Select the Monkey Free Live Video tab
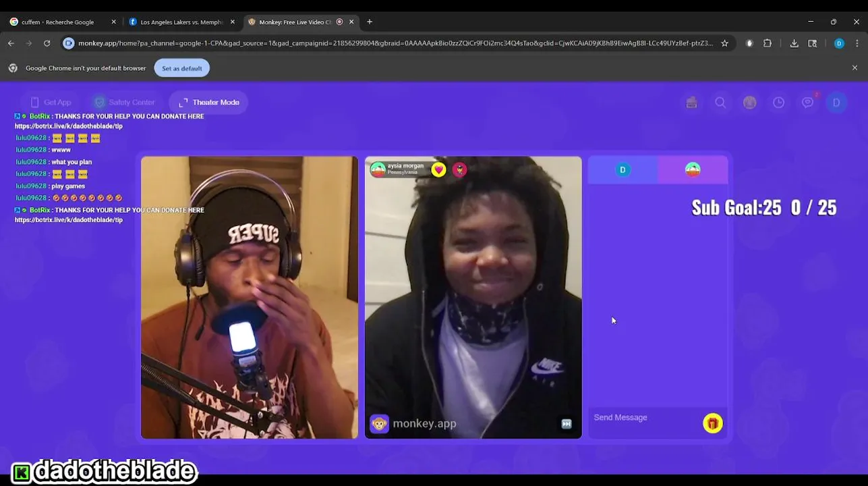This screenshot has height=486, width=868. [x=301, y=22]
